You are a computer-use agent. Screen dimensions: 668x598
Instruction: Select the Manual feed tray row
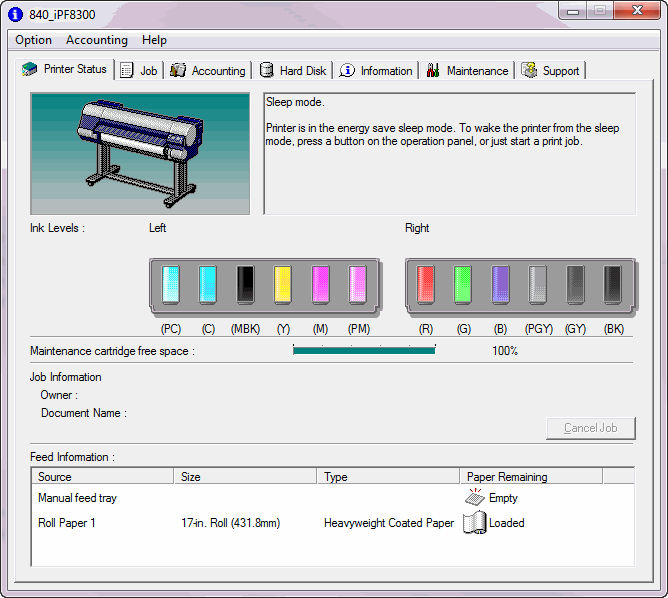coord(333,497)
